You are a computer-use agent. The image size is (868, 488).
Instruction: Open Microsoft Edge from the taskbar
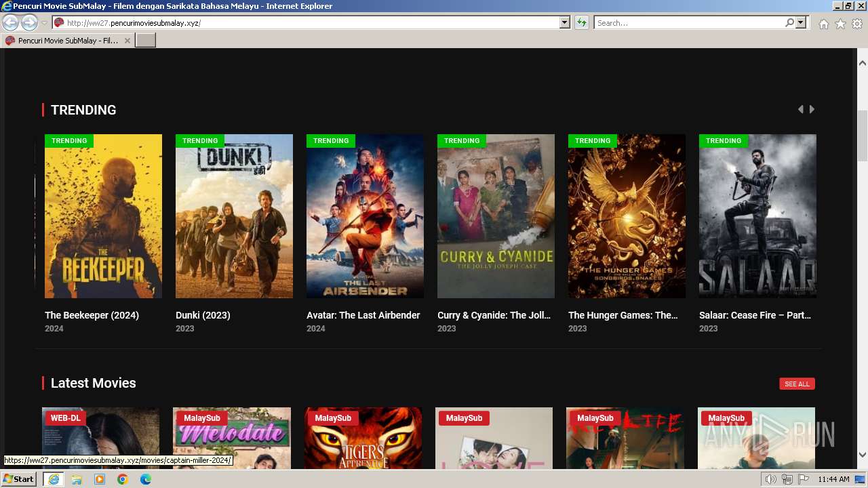click(x=146, y=479)
